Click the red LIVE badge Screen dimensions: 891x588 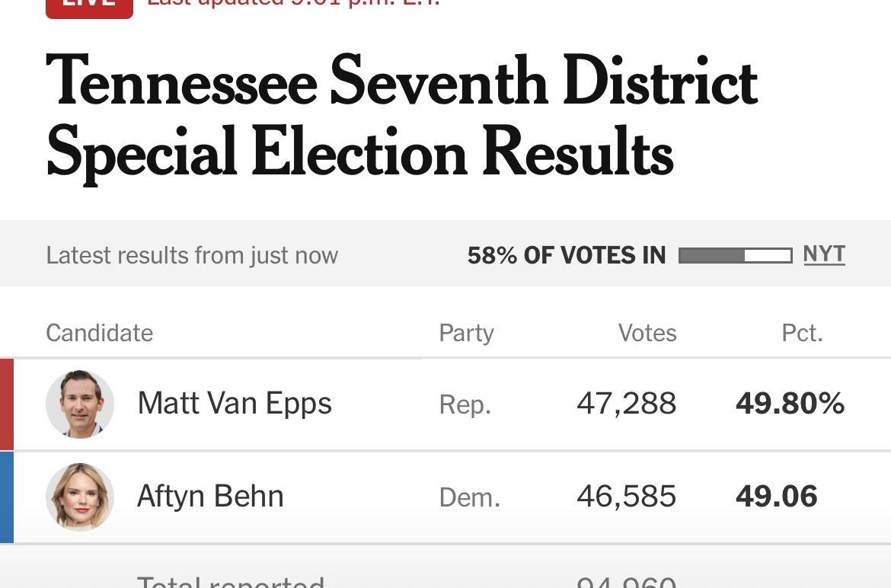89,6
